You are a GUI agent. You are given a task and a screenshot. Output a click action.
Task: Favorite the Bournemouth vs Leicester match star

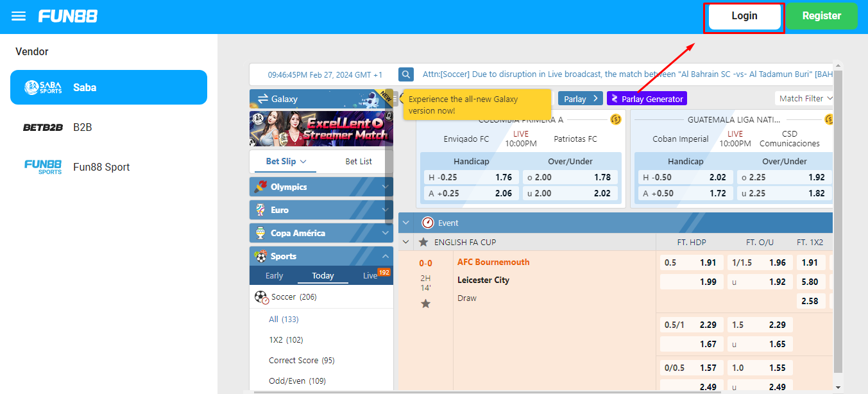click(425, 304)
